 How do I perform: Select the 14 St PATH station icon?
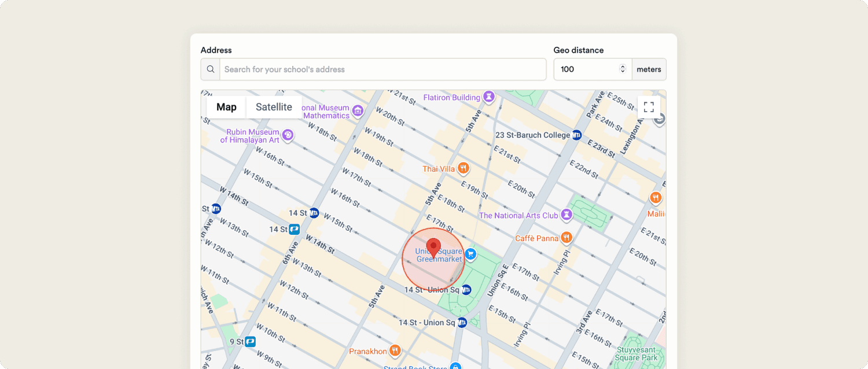click(295, 230)
